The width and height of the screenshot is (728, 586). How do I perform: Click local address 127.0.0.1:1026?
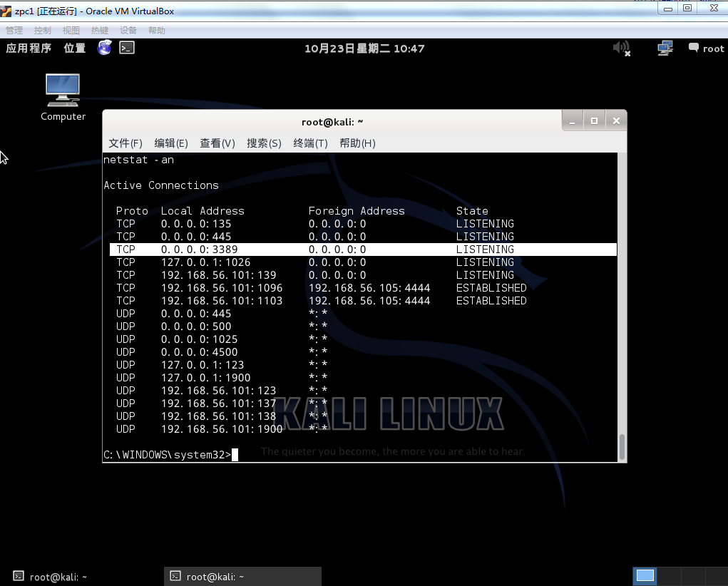tap(205, 262)
